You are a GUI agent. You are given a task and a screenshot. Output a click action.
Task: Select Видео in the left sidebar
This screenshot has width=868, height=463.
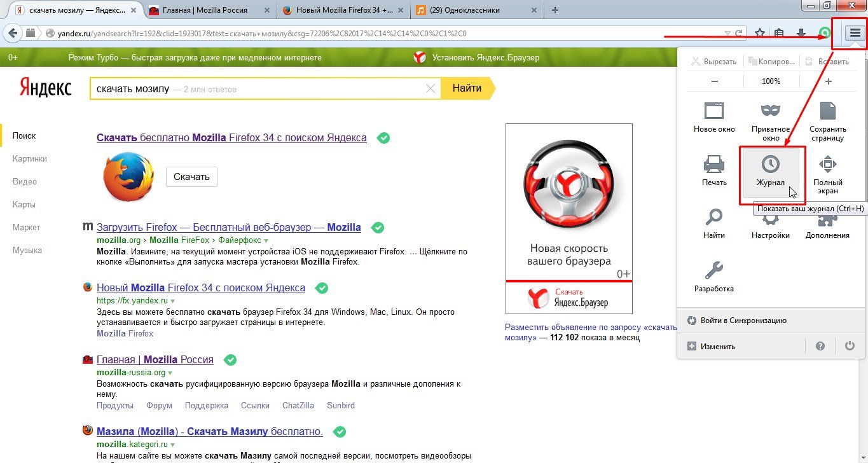click(x=24, y=181)
